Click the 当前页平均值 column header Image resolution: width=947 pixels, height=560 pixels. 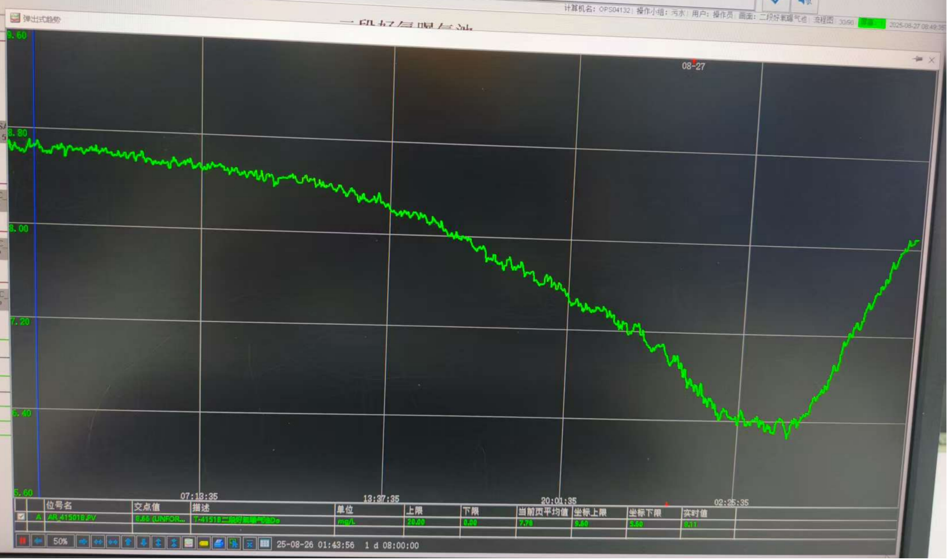pyautogui.click(x=543, y=512)
